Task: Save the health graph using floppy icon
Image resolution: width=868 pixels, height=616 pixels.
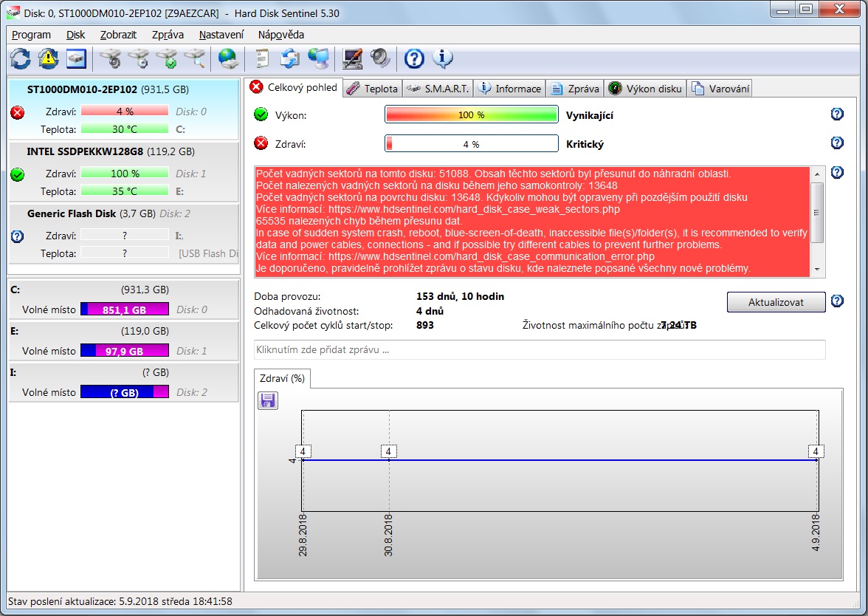Action: (x=268, y=400)
